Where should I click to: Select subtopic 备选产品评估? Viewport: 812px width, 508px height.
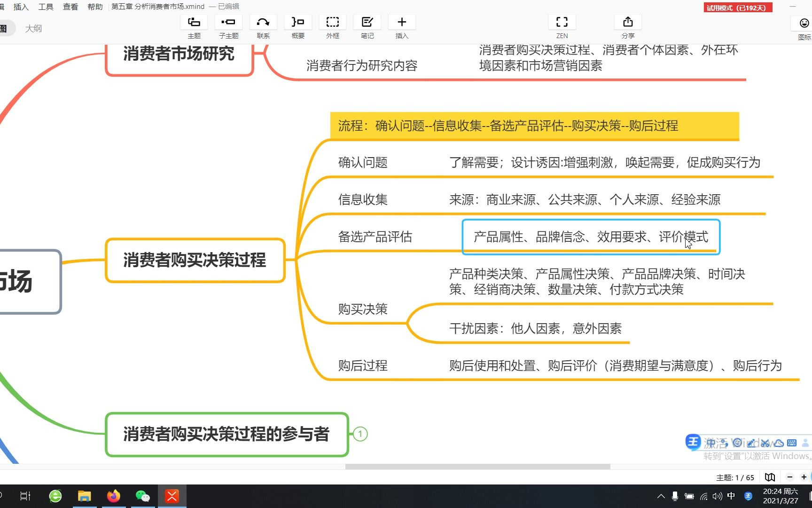point(375,237)
